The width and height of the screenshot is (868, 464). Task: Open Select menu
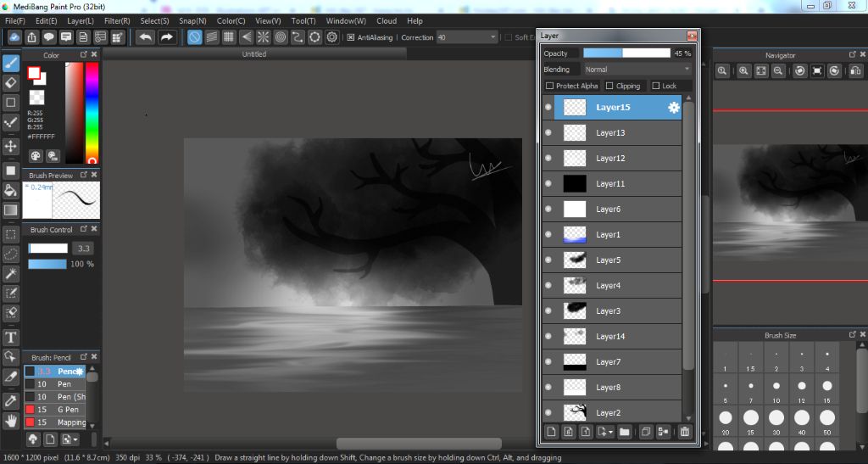[154, 21]
